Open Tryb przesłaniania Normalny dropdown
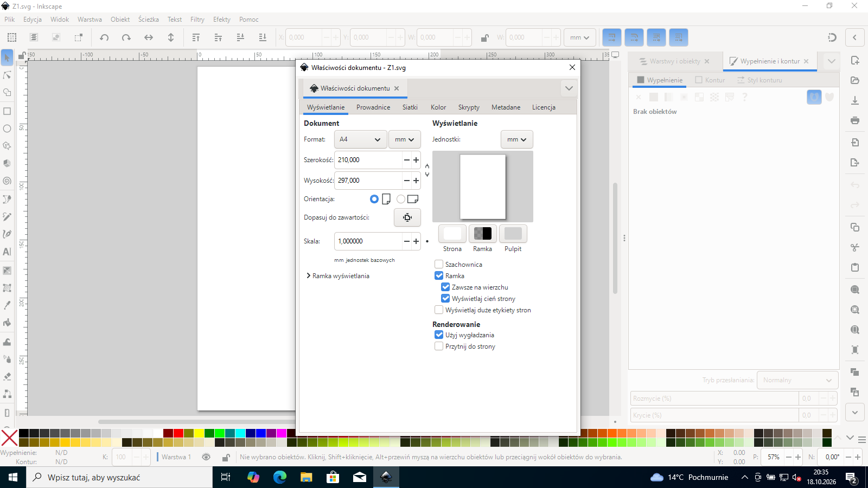868x488 pixels. [x=797, y=380]
